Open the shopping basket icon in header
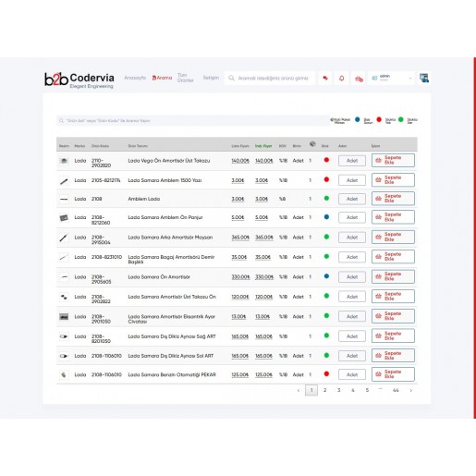Image resolution: width=476 pixels, height=476 pixels. tap(359, 79)
